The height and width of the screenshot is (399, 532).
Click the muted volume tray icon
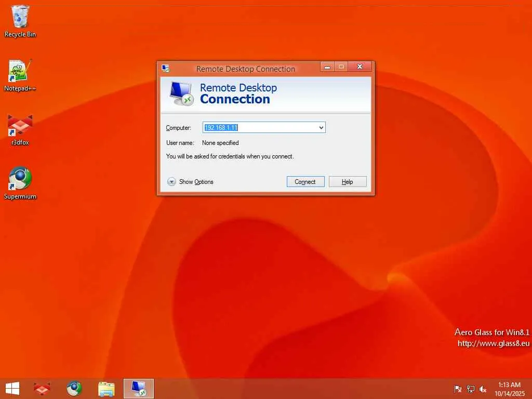(483, 389)
